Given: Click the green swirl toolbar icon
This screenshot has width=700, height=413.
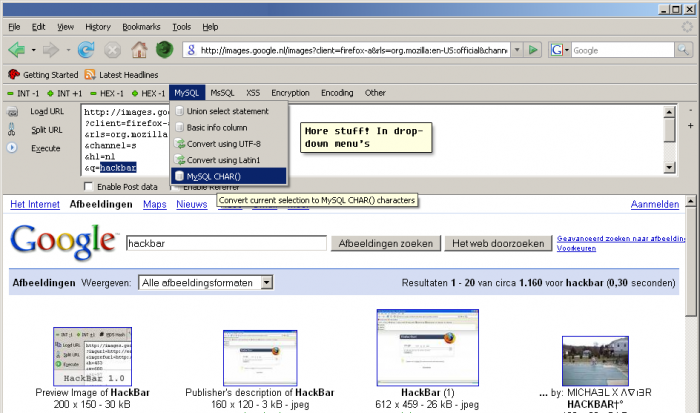Looking at the screenshot, I should click(164, 49).
